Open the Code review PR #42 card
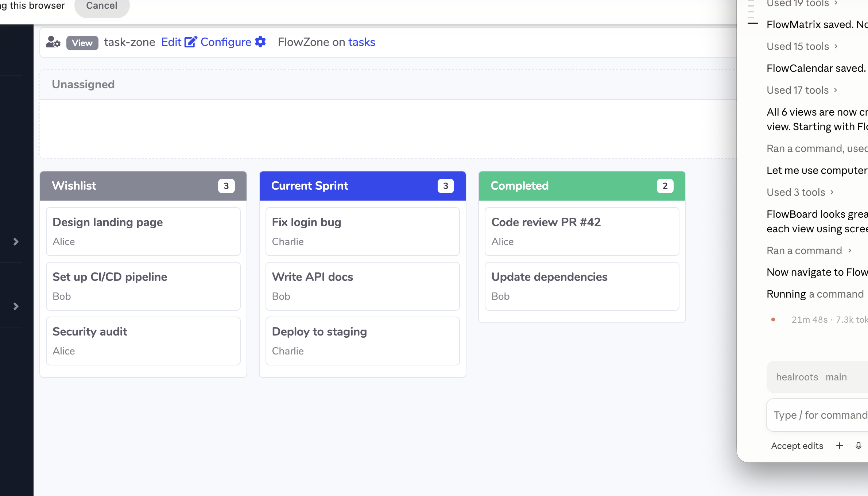Screen dimensions: 868x496 click(582, 232)
